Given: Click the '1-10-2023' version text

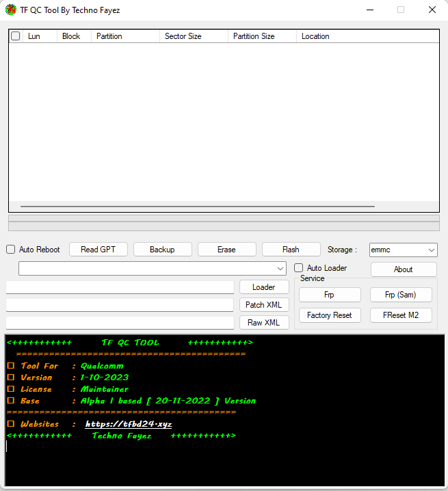Looking at the screenshot, I should [105, 377].
